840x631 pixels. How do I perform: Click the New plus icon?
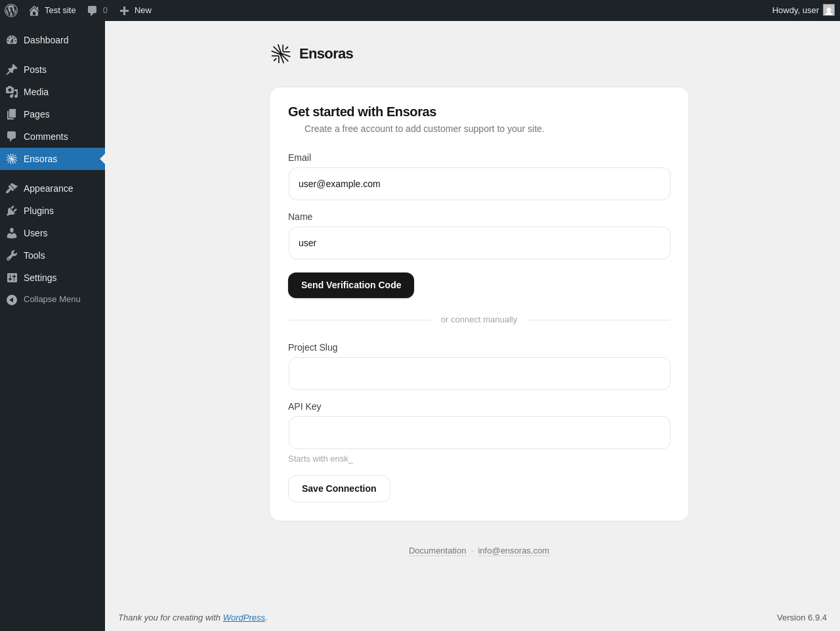124,11
